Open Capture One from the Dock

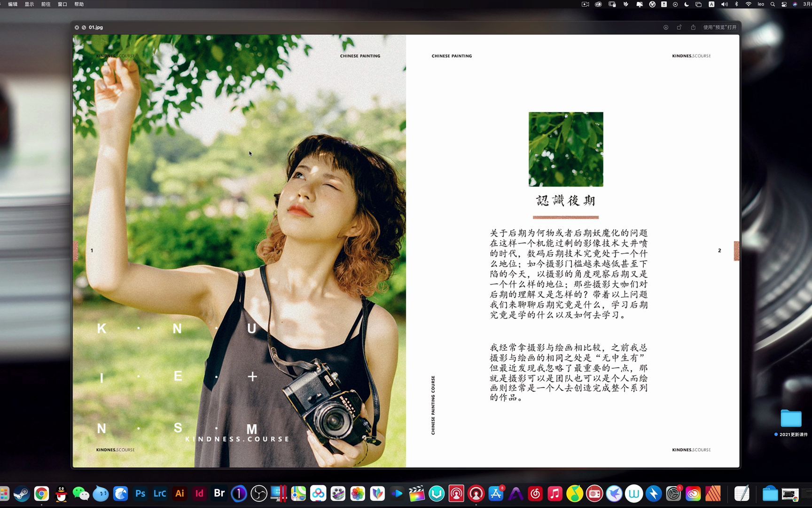[239, 493]
